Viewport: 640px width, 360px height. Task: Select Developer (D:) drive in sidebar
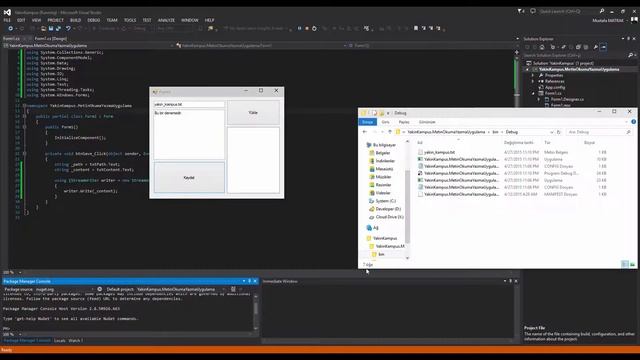[x=388, y=209]
